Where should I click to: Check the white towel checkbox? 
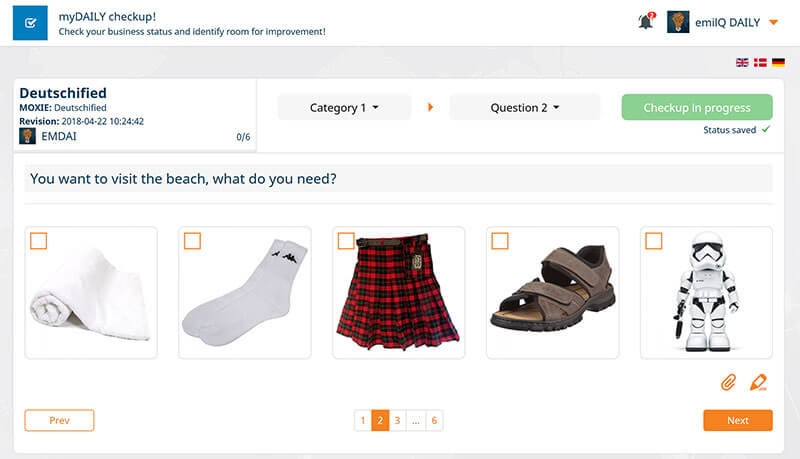[38, 241]
